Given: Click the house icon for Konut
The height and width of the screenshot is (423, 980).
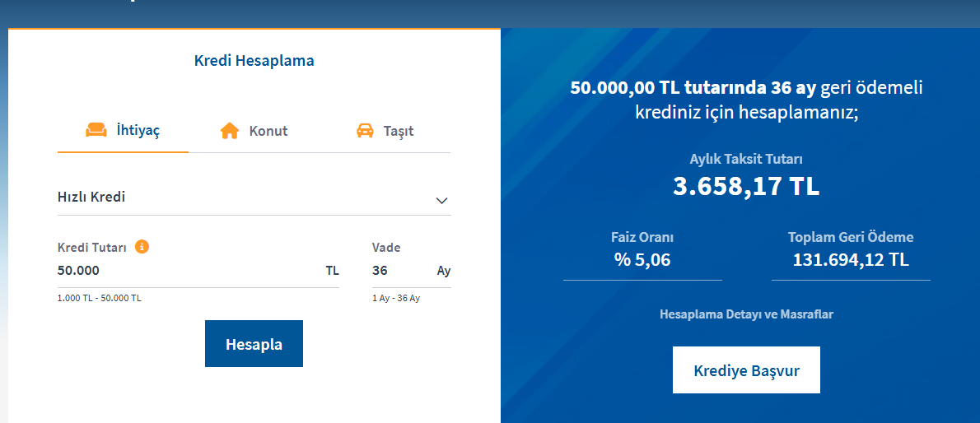Looking at the screenshot, I should click(x=229, y=131).
